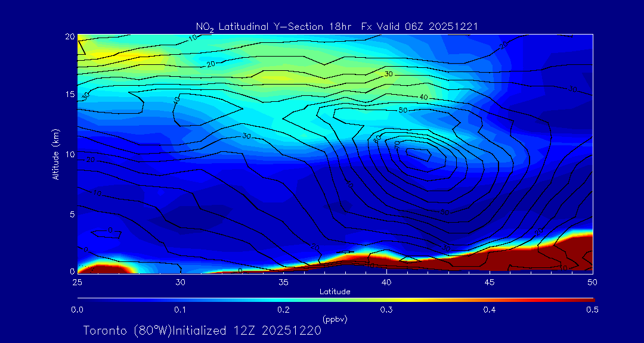Click the colorbar label '0.2'
Image resolution: width=644 pixels, height=343 pixels.
point(283,310)
